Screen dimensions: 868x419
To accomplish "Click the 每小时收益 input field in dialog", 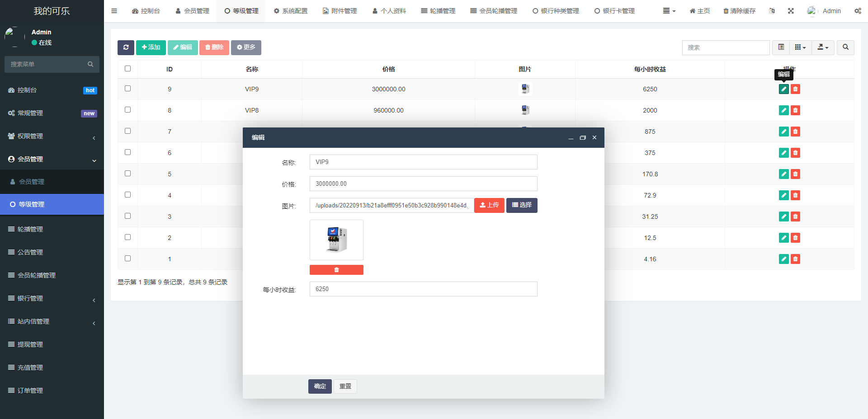I will click(423, 289).
